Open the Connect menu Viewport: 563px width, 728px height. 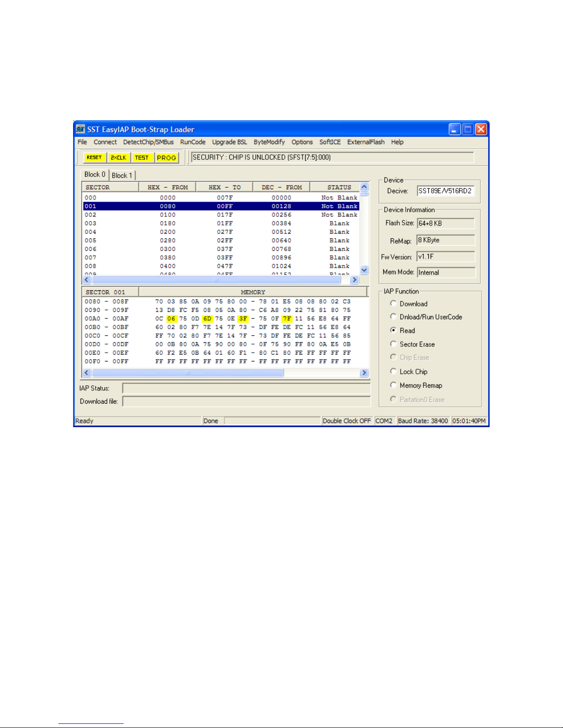coord(105,142)
